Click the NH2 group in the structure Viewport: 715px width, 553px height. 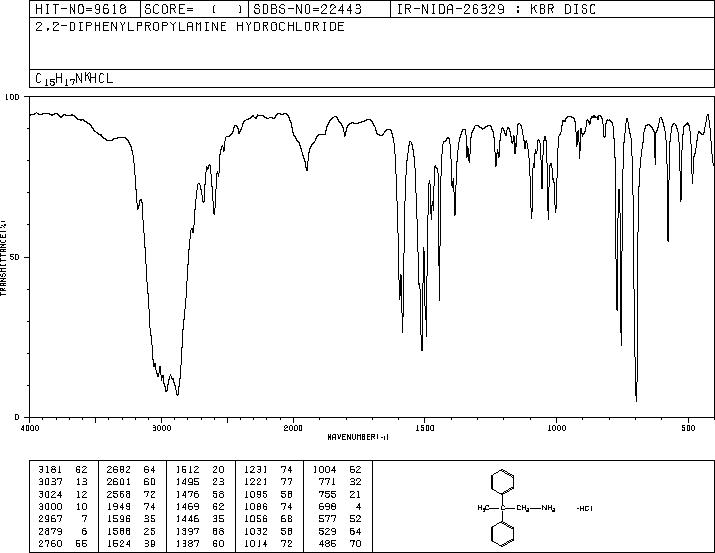coord(548,508)
